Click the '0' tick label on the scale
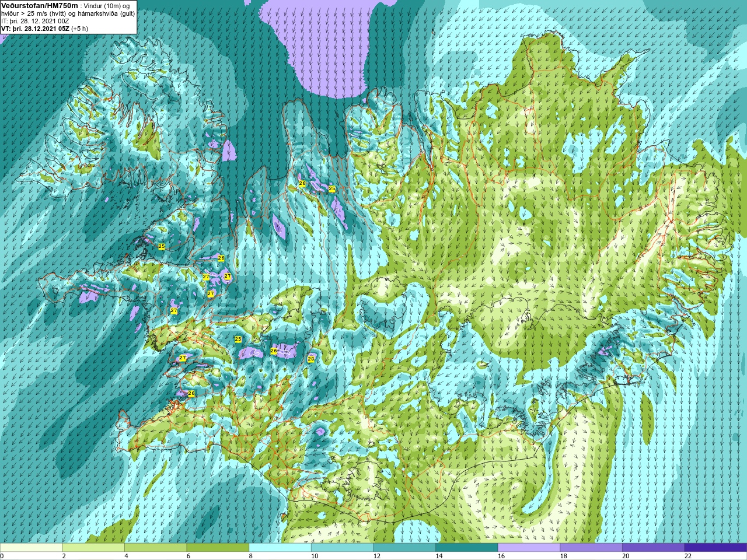This screenshot has width=747, height=560. [2, 556]
